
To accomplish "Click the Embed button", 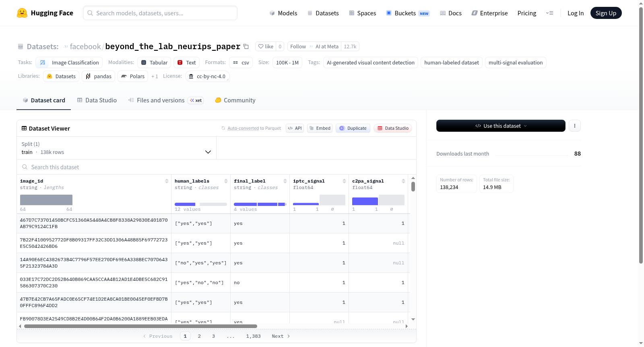I will click(320, 128).
